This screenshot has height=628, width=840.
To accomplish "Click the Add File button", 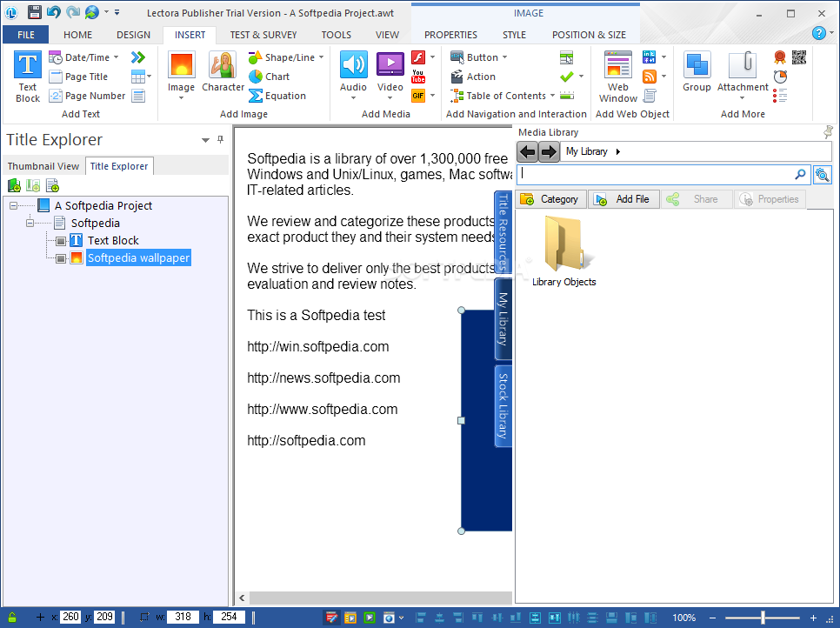I will [x=624, y=199].
